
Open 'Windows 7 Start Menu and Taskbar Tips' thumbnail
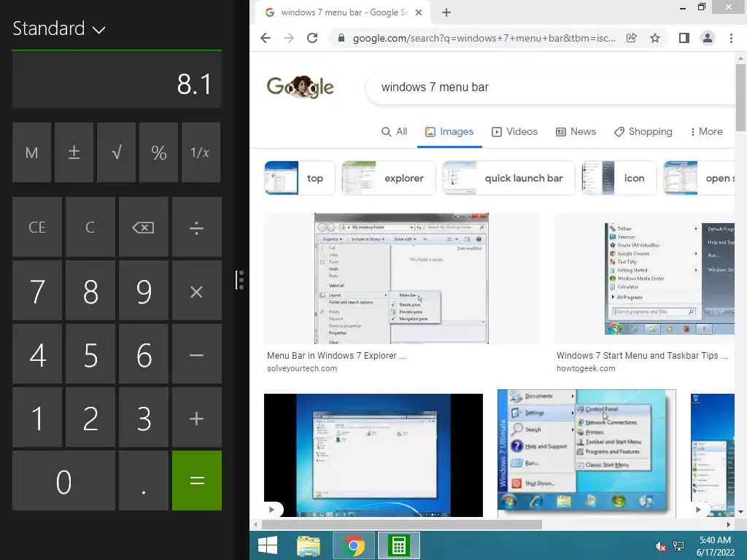[x=645, y=279]
